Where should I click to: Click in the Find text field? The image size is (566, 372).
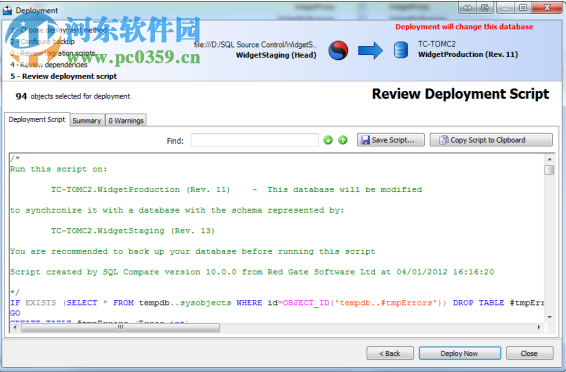coord(254,140)
